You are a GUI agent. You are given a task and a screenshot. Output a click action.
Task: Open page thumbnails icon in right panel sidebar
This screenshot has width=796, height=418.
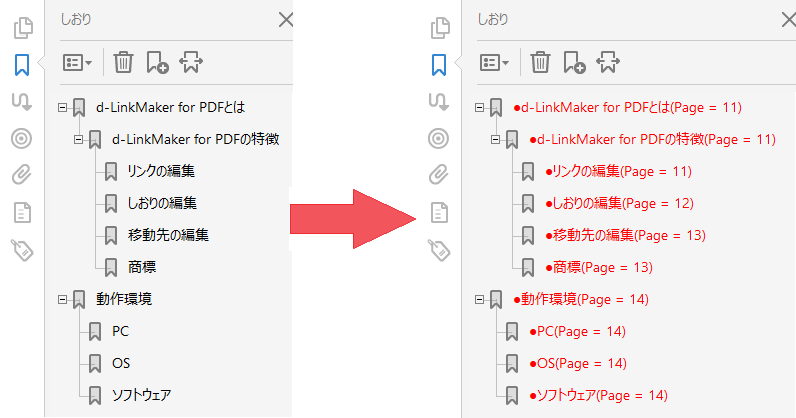[440, 28]
